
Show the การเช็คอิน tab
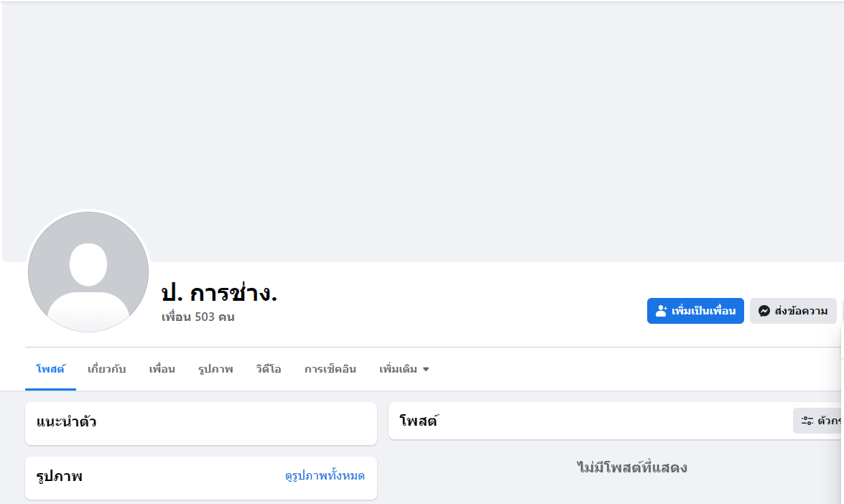click(x=330, y=369)
